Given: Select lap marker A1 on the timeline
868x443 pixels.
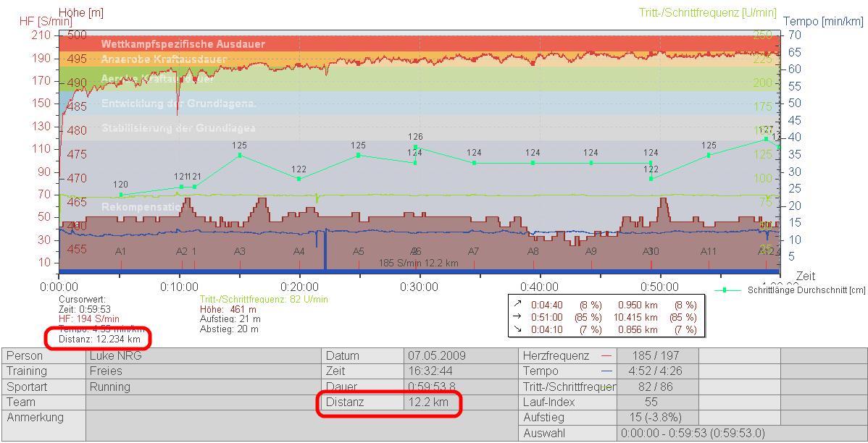Looking at the screenshot, I should pyautogui.click(x=121, y=251).
